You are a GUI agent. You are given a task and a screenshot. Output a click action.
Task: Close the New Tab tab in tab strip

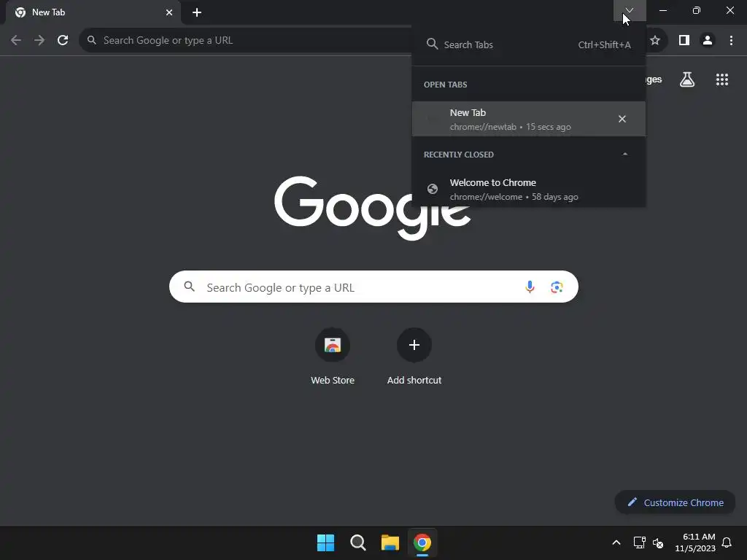point(169,12)
